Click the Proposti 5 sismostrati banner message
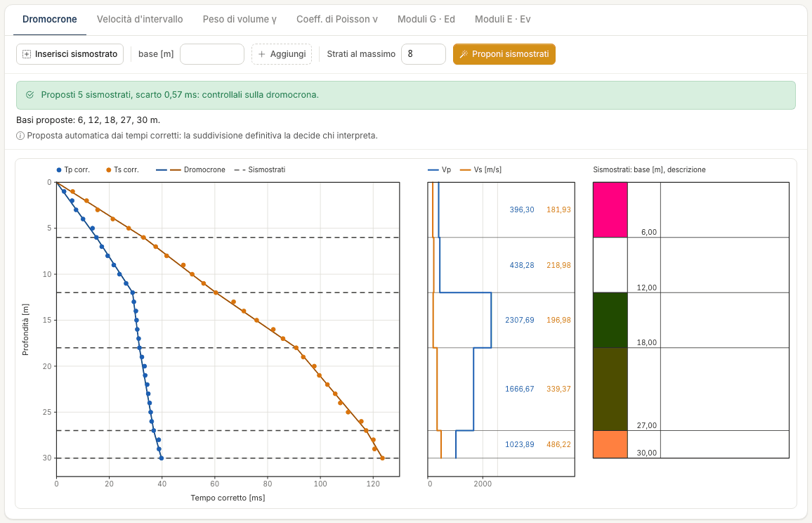This screenshot has width=812, height=523. click(x=180, y=95)
